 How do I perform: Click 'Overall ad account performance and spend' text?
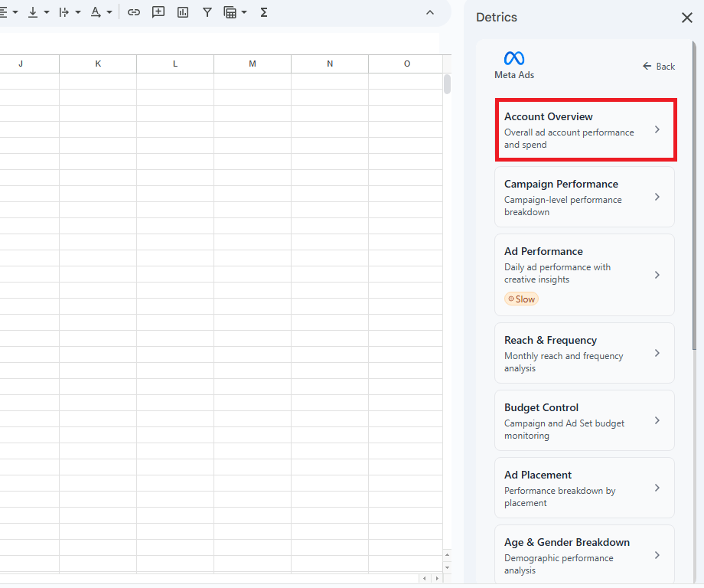569,139
